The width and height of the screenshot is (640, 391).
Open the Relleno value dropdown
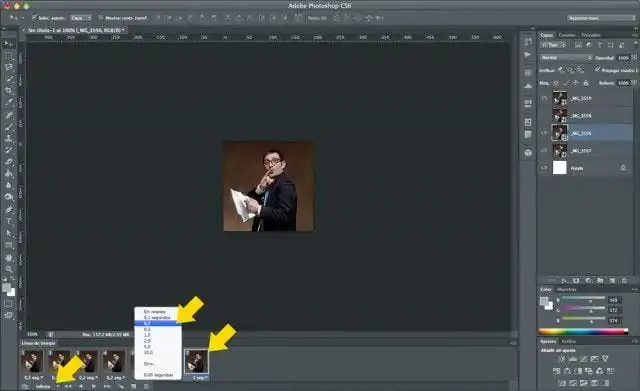click(x=634, y=83)
